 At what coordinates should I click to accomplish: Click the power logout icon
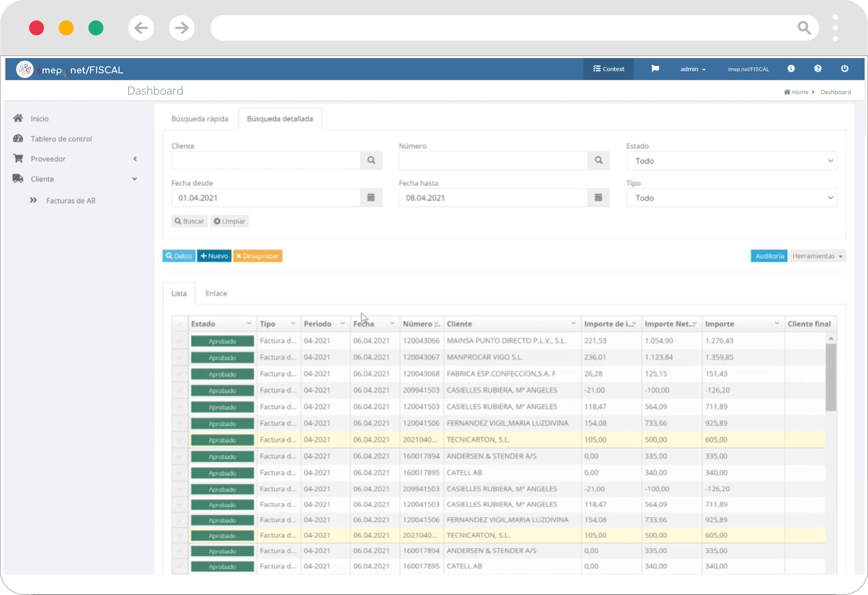(845, 69)
